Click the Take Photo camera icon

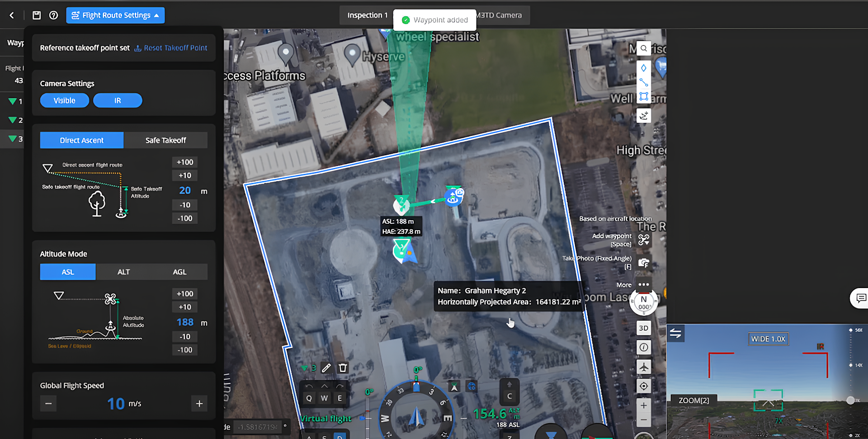[644, 263]
